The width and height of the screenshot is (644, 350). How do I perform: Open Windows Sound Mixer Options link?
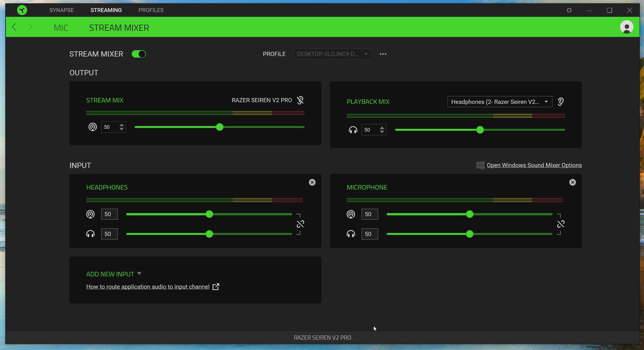pyautogui.click(x=534, y=165)
